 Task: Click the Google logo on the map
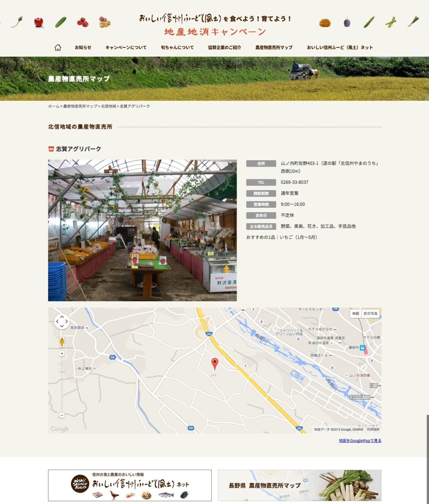tap(59, 429)
